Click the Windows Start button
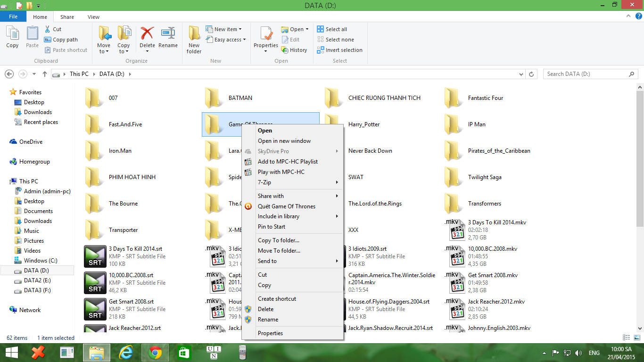The image size is (644, 362). click(12, 353)
